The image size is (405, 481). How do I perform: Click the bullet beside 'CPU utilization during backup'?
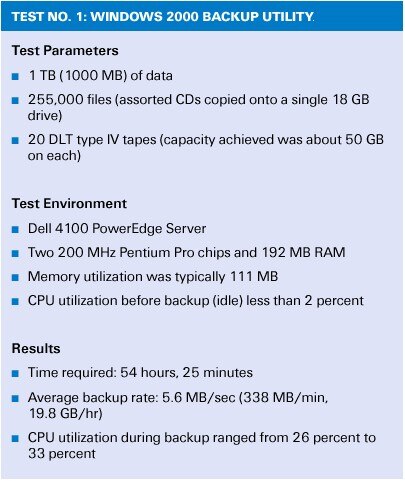[x=15, y=438]
